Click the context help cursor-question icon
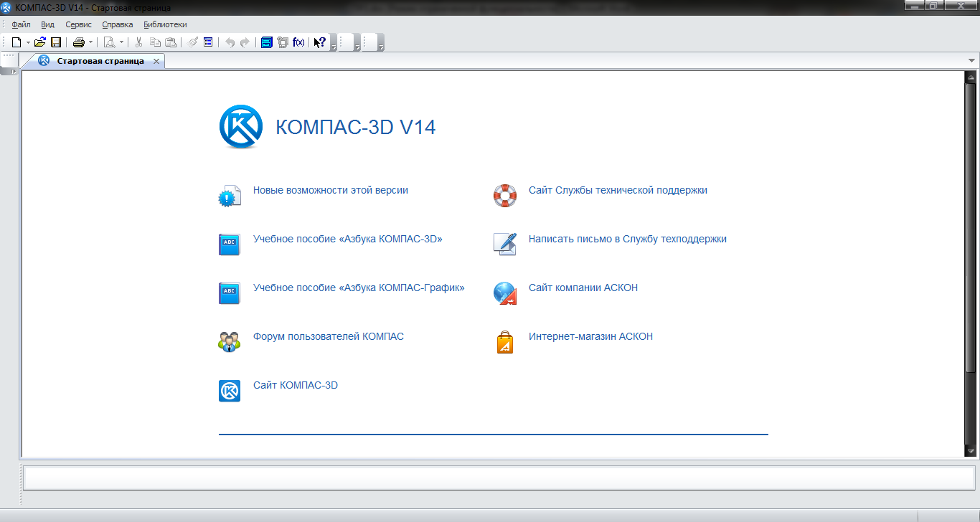The height and width of the screenshot is (522, 980). click(320, 42)
